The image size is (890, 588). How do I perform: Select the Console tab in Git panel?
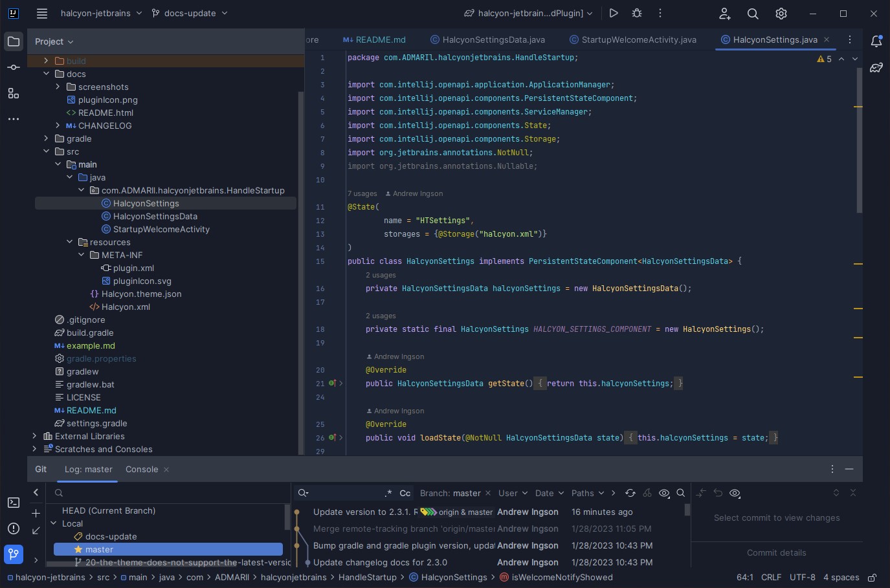(x=142, y=469)
